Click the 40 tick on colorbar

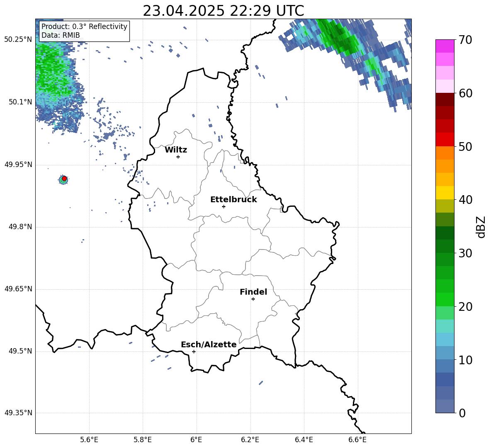465,200
